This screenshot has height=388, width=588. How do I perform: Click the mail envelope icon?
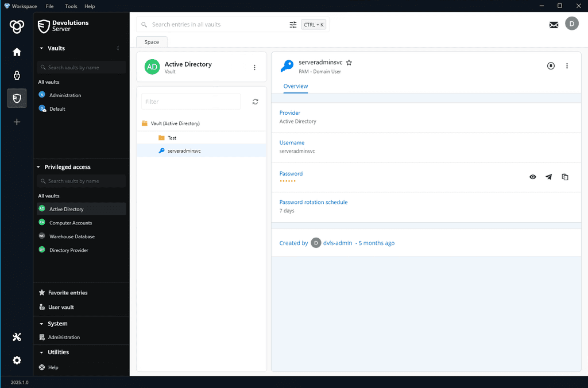click(554, 25)
